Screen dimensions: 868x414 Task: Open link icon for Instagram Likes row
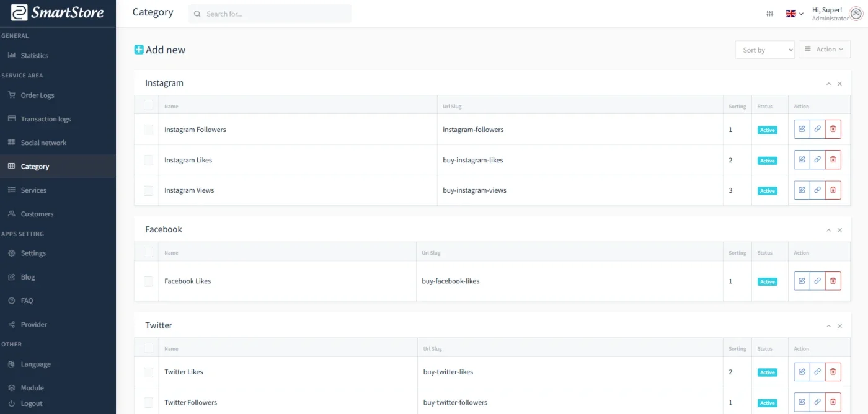(x=817, y=159)
